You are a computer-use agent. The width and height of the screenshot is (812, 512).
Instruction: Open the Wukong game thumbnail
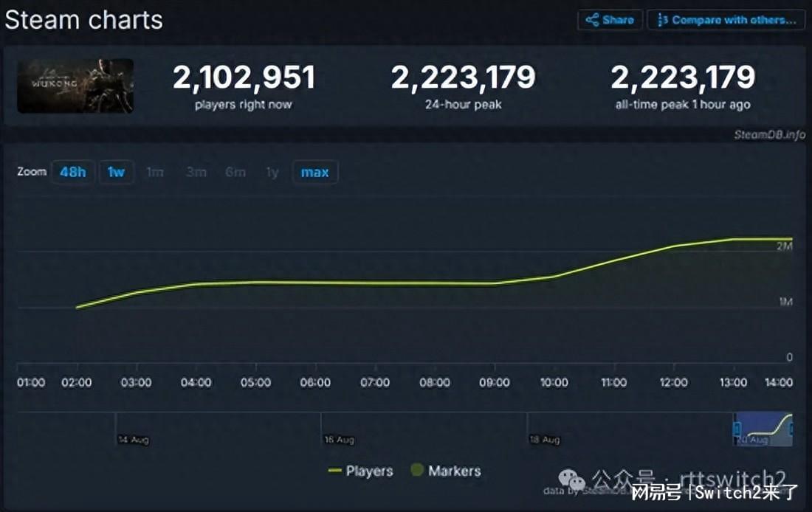[75, 86]
